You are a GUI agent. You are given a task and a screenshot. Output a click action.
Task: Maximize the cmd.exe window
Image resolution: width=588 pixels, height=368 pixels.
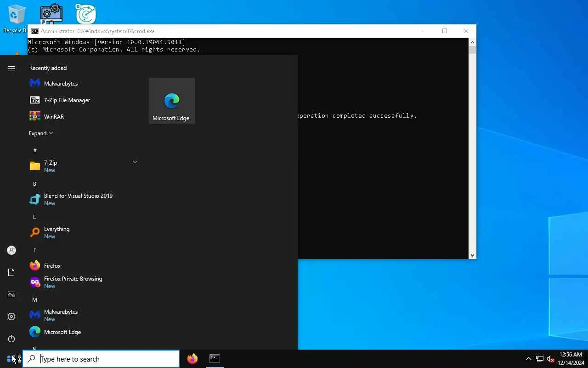pyautogui.click(x=445, y=31)
